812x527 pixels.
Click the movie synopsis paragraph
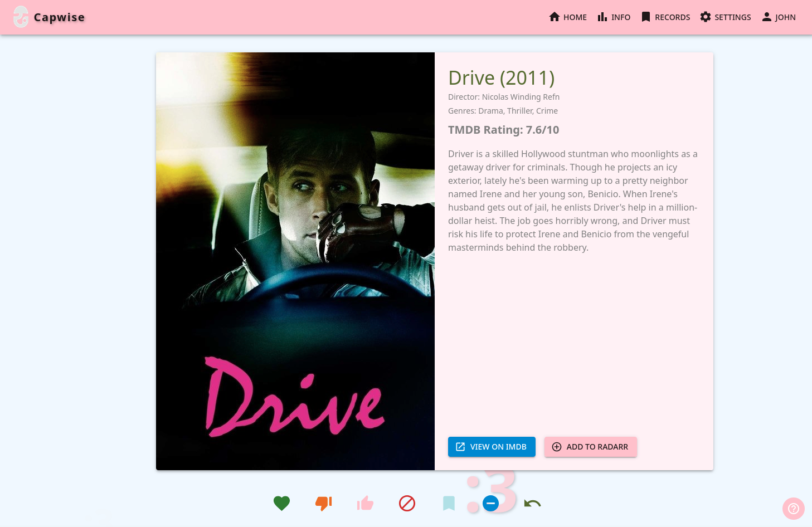click(x=573, y=201)
